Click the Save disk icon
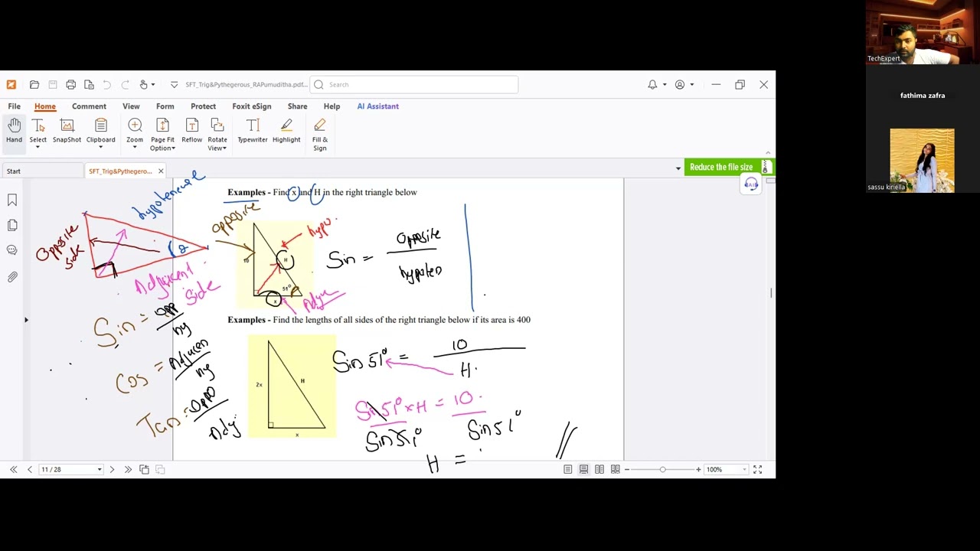 pos(53,85)
